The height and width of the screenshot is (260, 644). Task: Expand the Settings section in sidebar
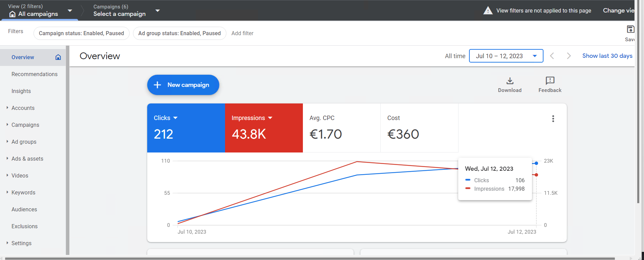(7, 243)
